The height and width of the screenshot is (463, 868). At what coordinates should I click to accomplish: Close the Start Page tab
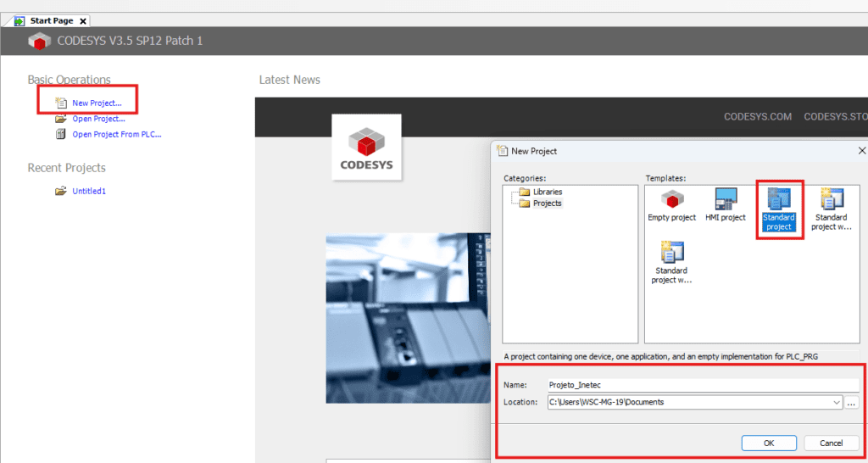(x=83, y=21)
